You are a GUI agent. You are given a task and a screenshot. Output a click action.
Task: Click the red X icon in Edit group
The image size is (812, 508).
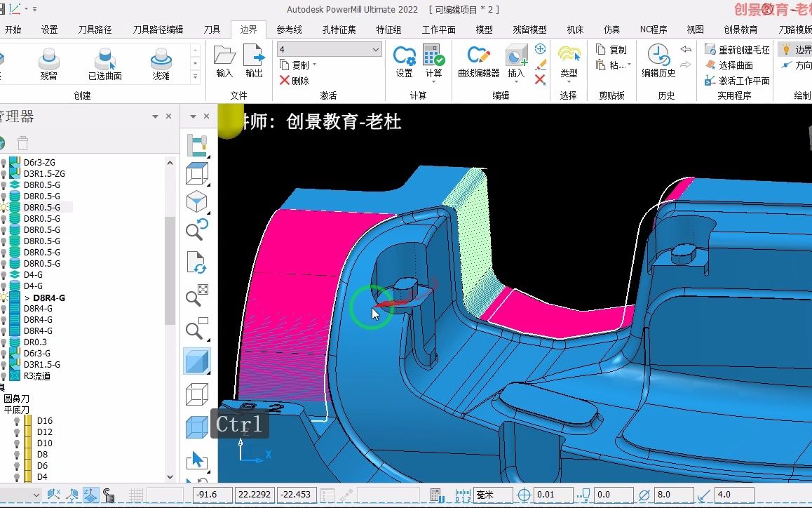tap(540, 80)
